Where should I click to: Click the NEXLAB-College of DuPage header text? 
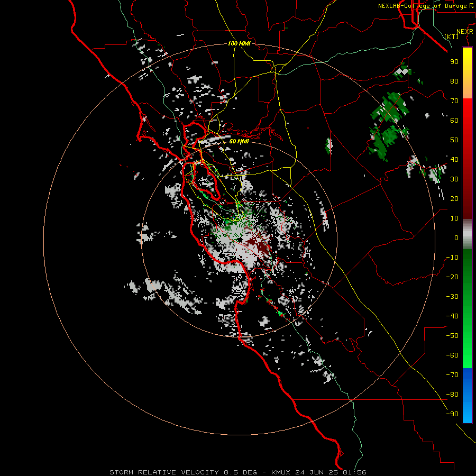tap(425, 6)
